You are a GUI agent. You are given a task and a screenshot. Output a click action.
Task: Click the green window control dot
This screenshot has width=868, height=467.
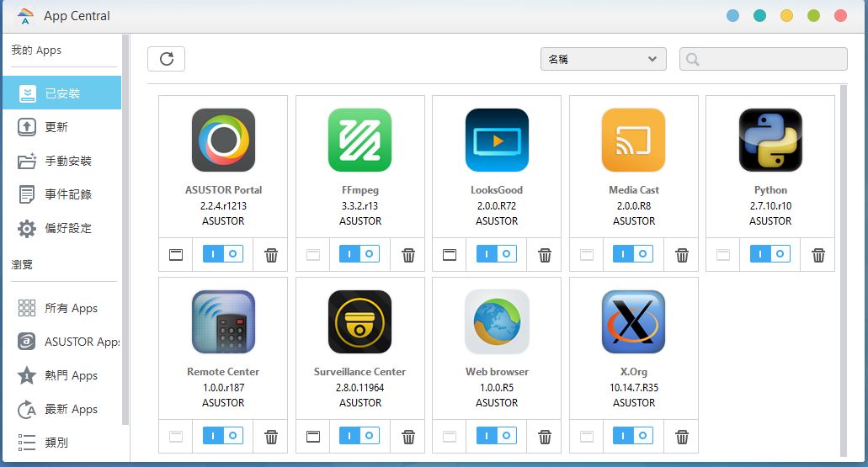[813, 16]
